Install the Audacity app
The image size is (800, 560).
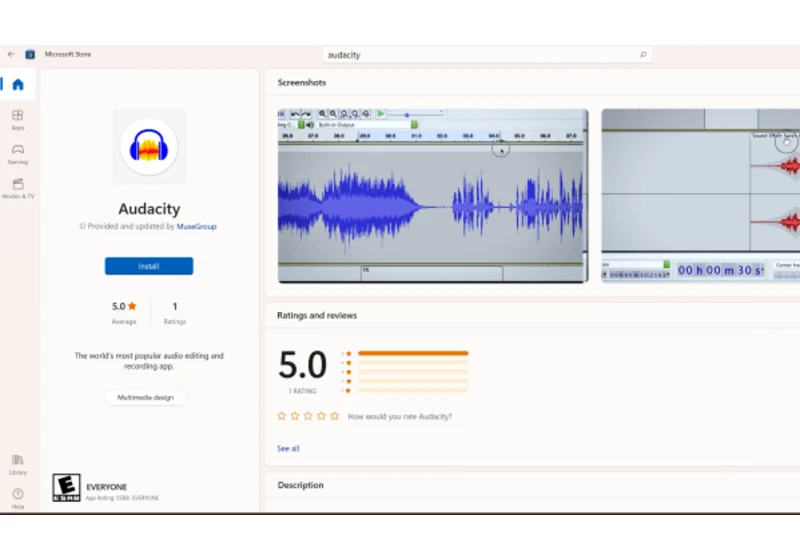149,266
